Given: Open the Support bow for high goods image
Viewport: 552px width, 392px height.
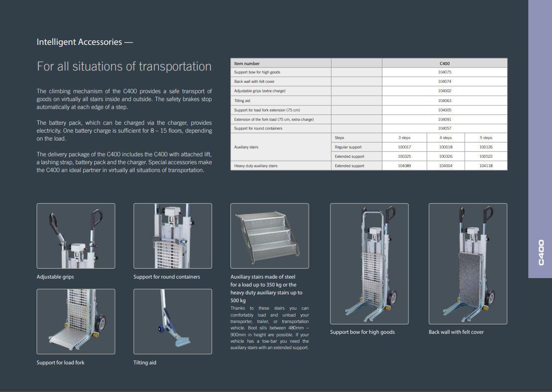Looking at the screenshot, I should click(369, 264).
